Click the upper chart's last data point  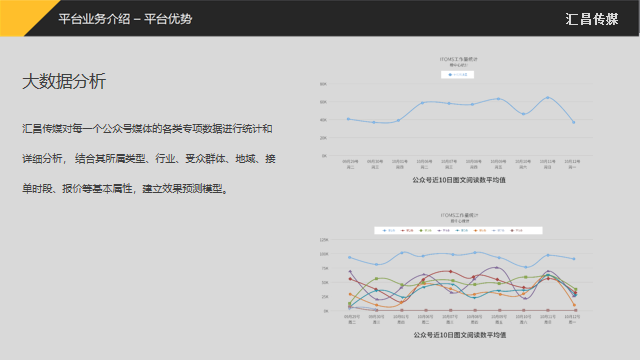(573, 122)
